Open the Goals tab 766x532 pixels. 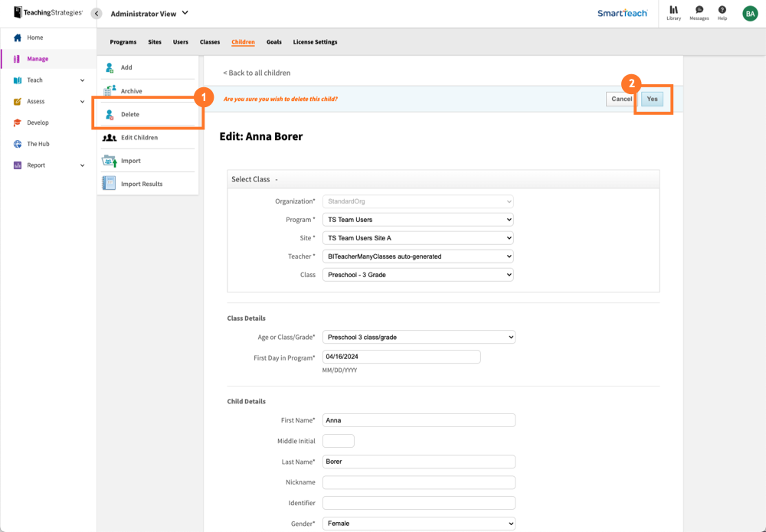pos(273,42)
